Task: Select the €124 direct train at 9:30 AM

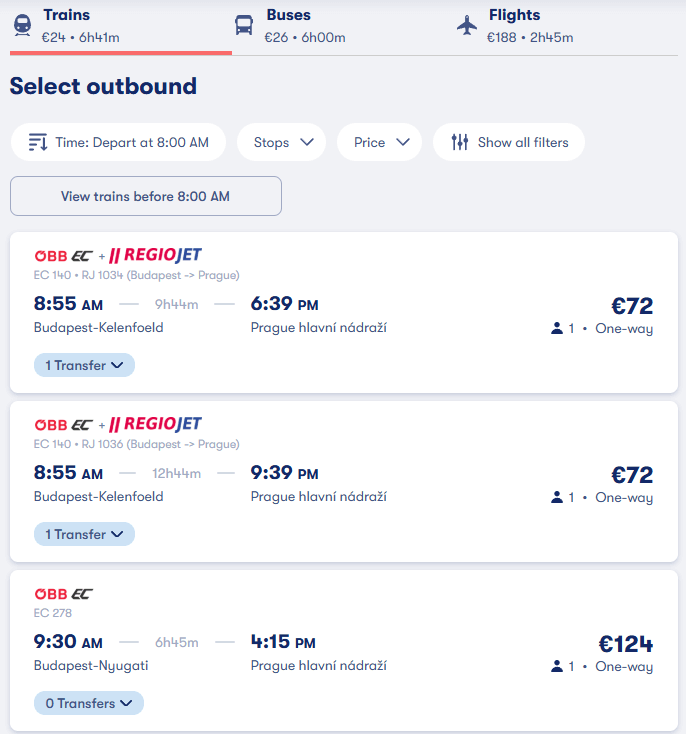Action: (x=344, y=651)
